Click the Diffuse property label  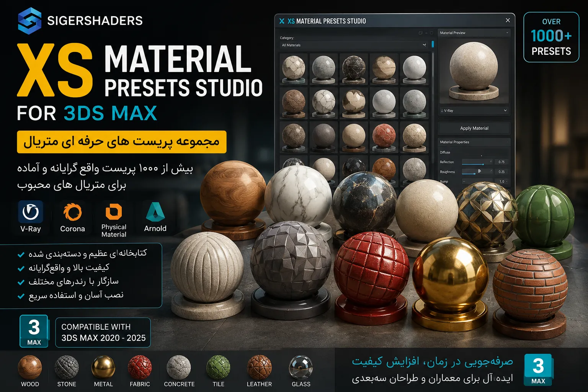click(445, 152)
